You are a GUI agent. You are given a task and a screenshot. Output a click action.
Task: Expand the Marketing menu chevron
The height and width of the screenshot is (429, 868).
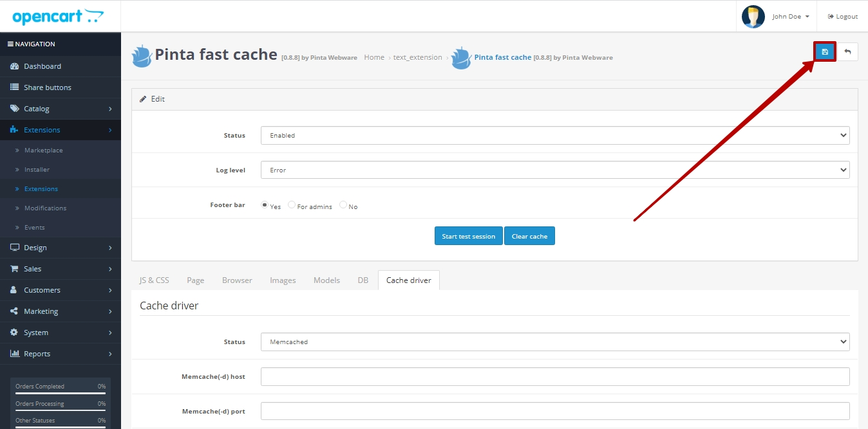(x=110, y=311)
